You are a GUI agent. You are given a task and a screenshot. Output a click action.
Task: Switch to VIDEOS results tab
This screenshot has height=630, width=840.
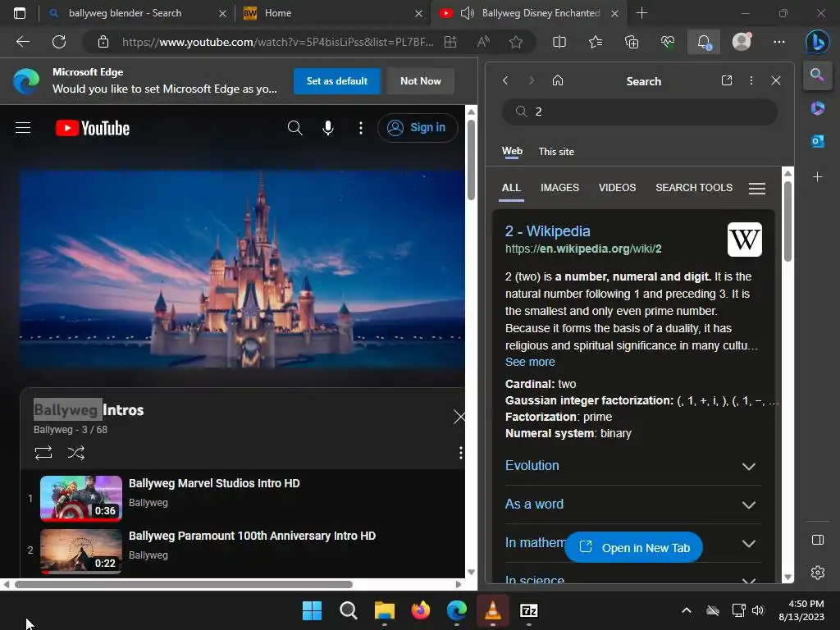617,188
